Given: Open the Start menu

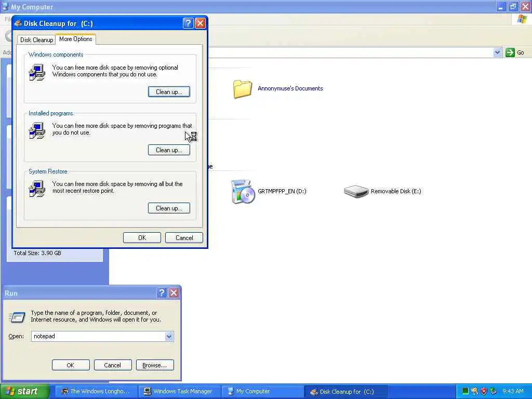Looking at the screenshot, I should point(25,392).
